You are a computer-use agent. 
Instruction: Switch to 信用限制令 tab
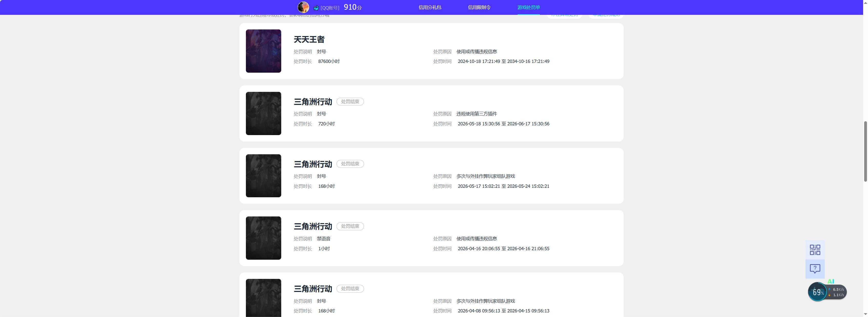point(479,7)
